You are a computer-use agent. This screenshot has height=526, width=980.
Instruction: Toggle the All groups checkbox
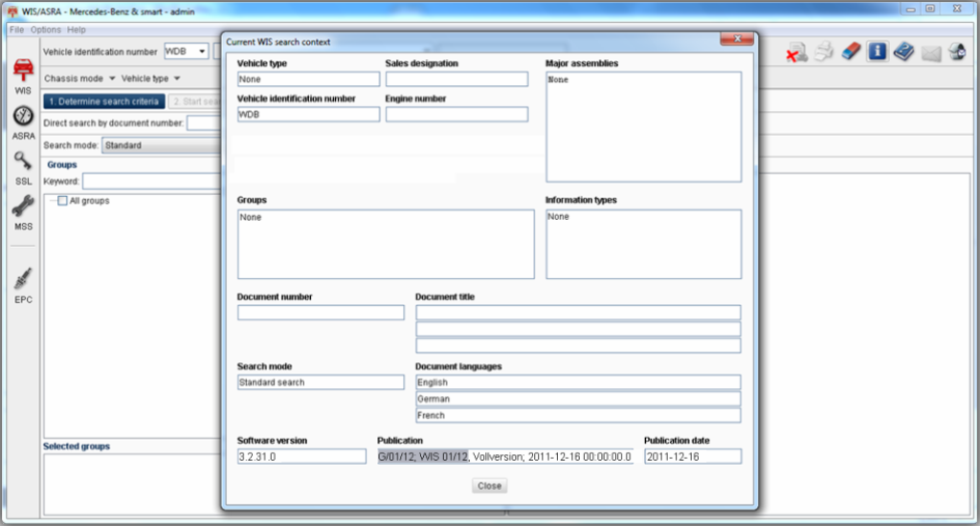click(x=62, y=201)
